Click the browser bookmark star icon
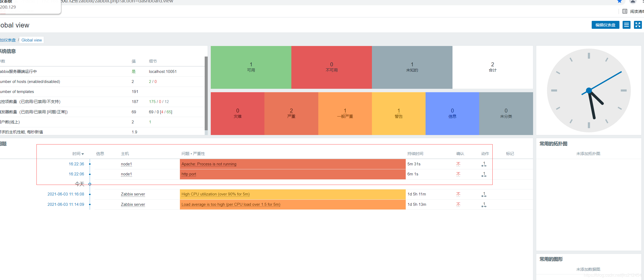Viewport: 644px width, 280px height. coord(619,1)
